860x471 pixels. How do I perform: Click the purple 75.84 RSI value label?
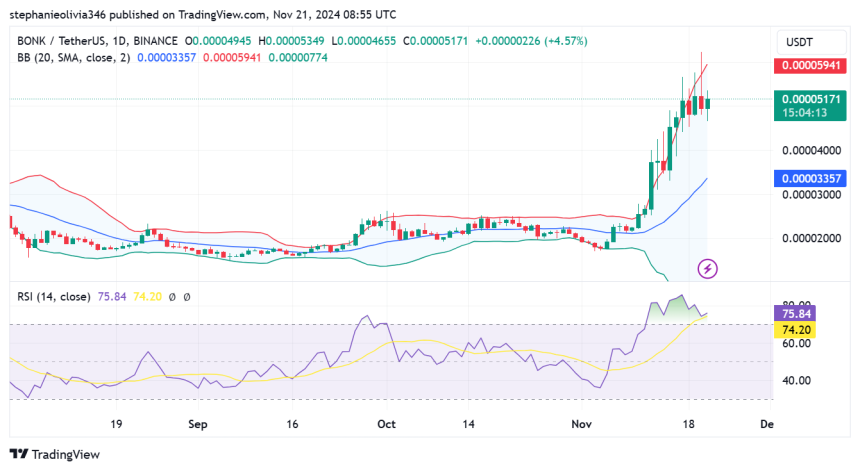[x=797, y=313]
